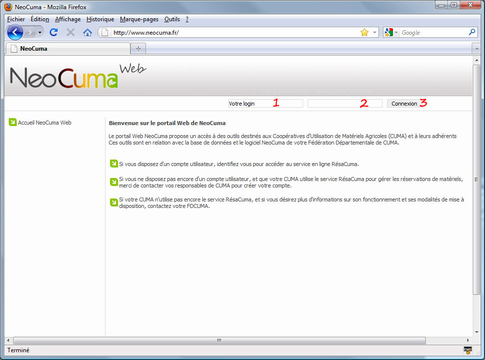Viewport: 485px width, 360px height.
Task: Click the vertical scrollbar thumb
Action: pyautogui.click(x=476, y=179)
